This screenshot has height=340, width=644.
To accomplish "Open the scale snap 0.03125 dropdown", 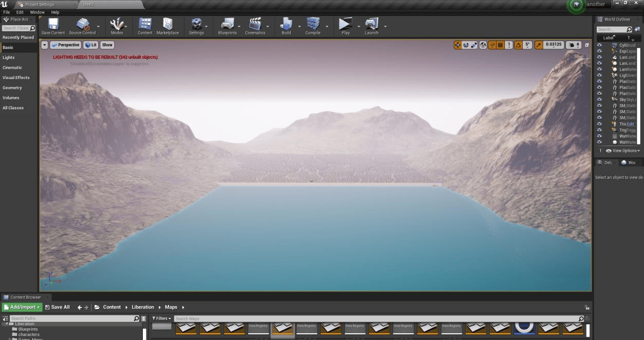I will 554,45.
